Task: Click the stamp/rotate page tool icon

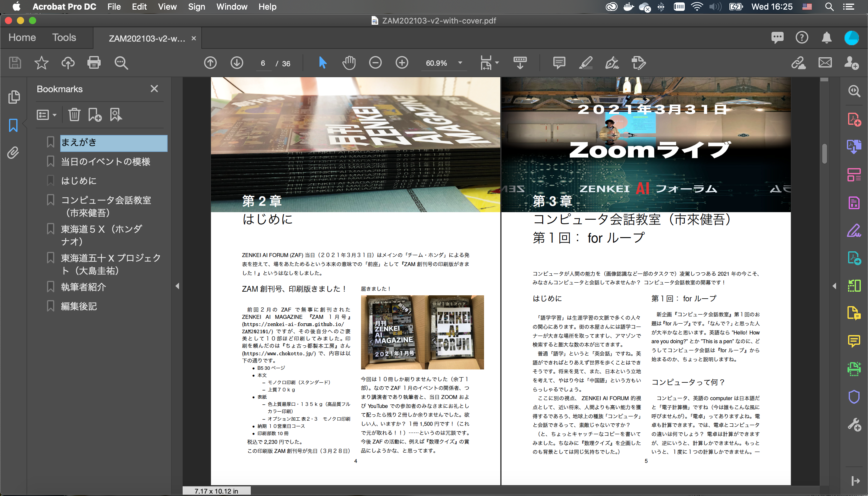Action: coord(638,63)
